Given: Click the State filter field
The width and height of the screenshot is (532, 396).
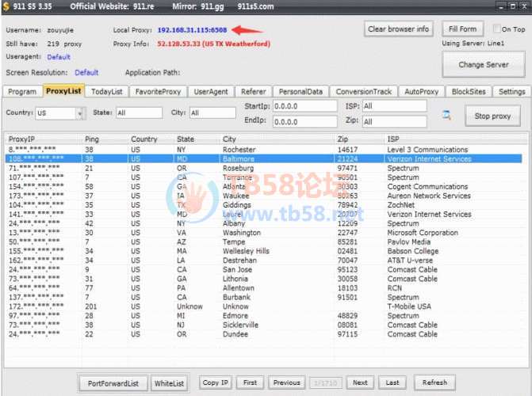Looking at the screenshot, I should click(139, 113).
